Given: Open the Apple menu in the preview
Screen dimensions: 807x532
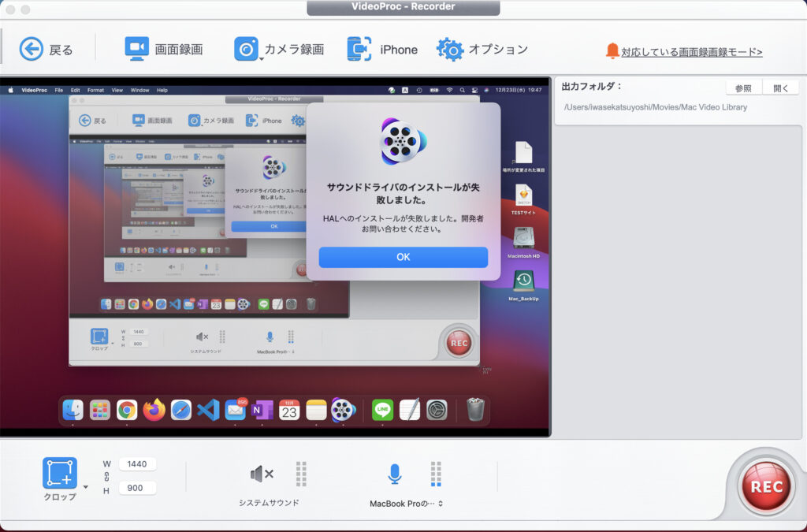Looking at the screenshot, I should [x=10, y=90].
